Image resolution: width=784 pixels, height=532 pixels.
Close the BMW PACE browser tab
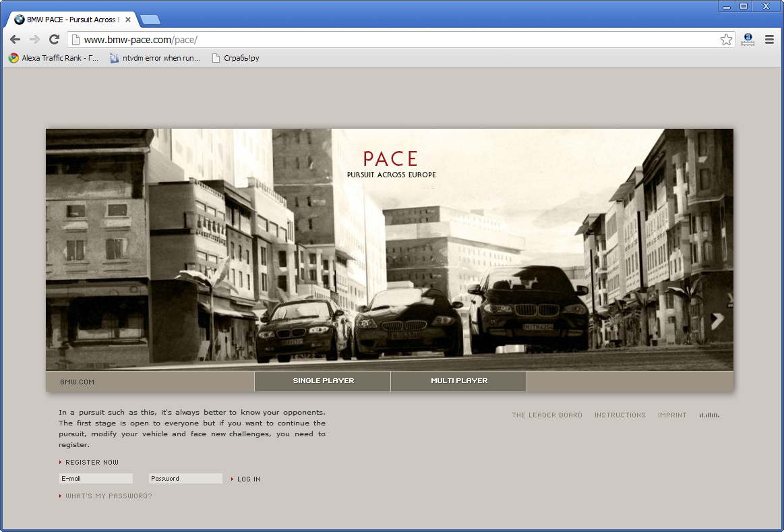(x=128, y=20)
